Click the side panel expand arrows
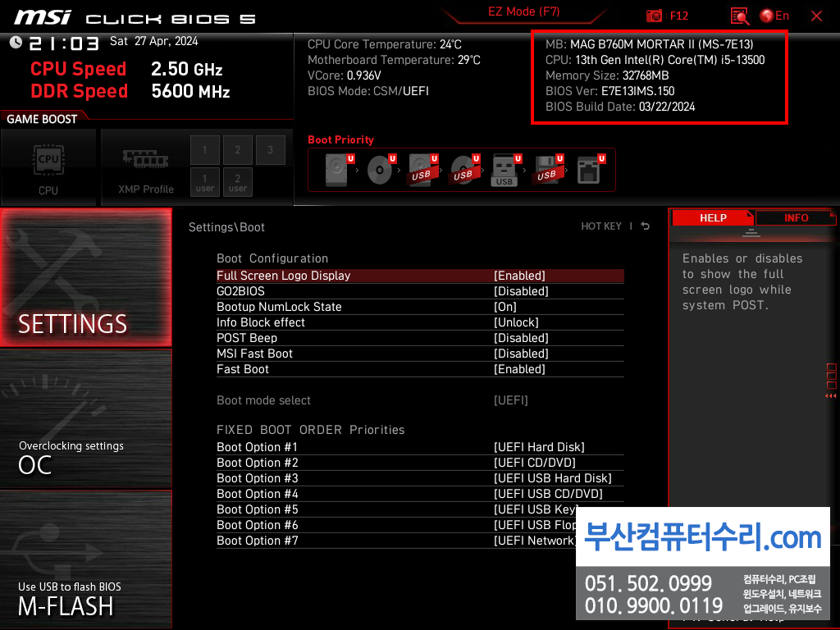The width and height of the screenshot is (840, 630). [830, 396]
